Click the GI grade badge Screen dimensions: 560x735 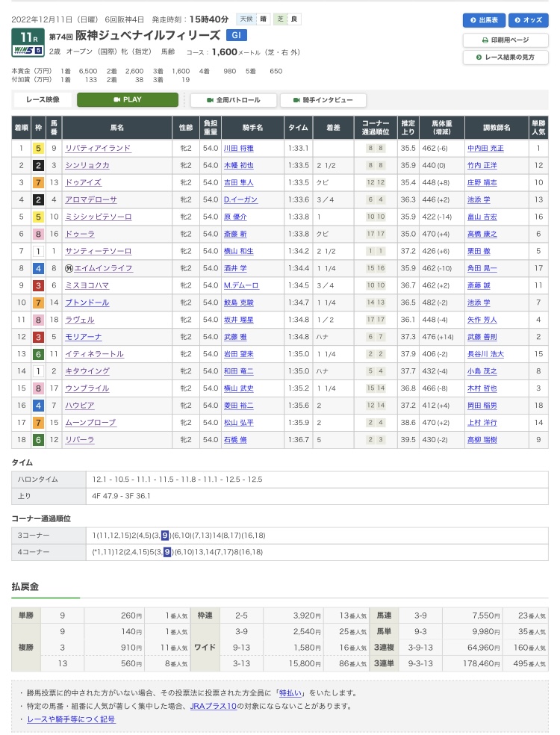236,35
